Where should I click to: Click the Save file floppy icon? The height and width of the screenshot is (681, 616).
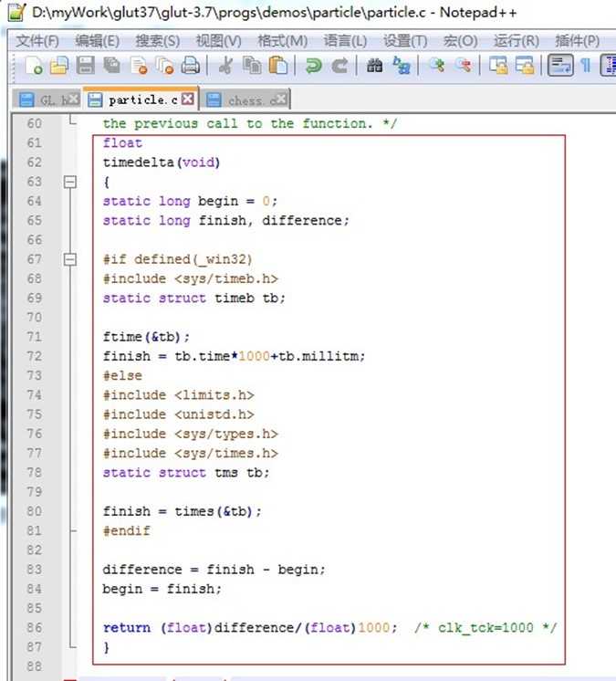click(85, 66)
